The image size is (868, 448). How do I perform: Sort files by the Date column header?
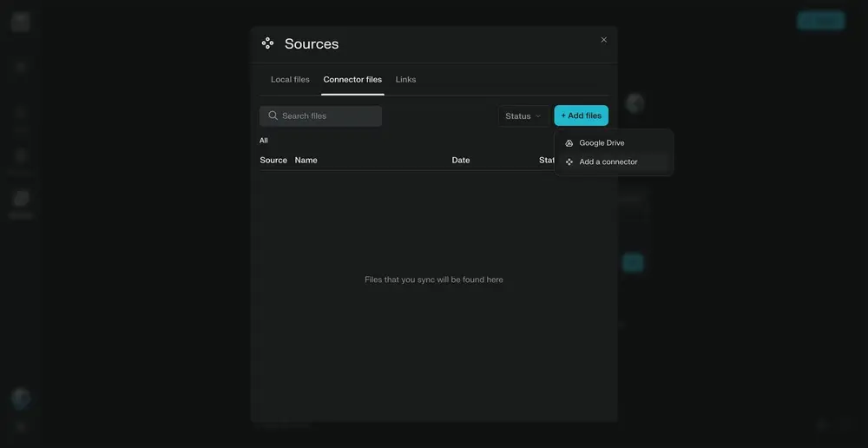[461, 161]
